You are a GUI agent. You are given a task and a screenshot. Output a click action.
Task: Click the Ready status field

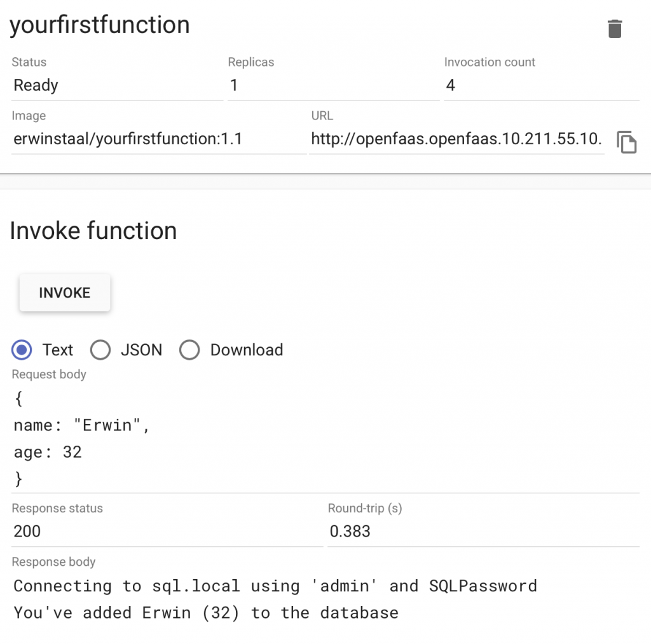[x=35, y=85]
